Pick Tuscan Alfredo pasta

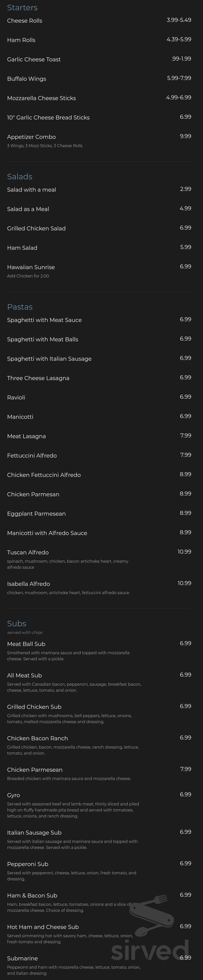(28, 552)
